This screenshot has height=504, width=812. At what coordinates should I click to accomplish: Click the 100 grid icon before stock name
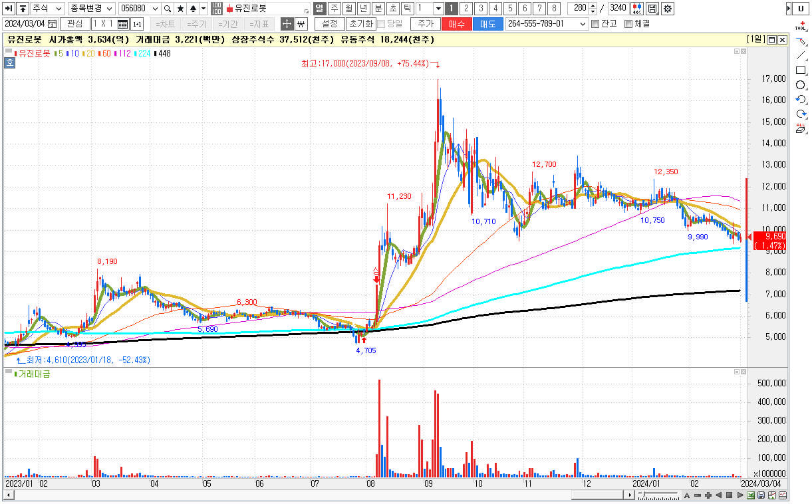(217, 9)
